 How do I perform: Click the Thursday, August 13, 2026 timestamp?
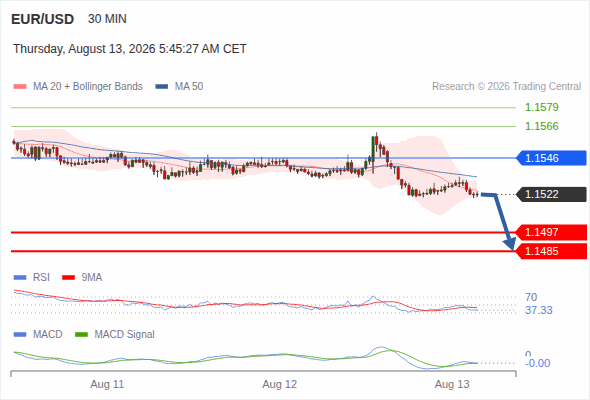point(130,49)
